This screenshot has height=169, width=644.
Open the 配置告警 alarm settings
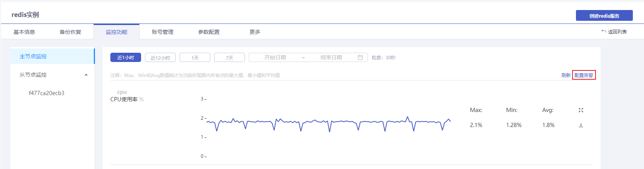click(584, 75)
